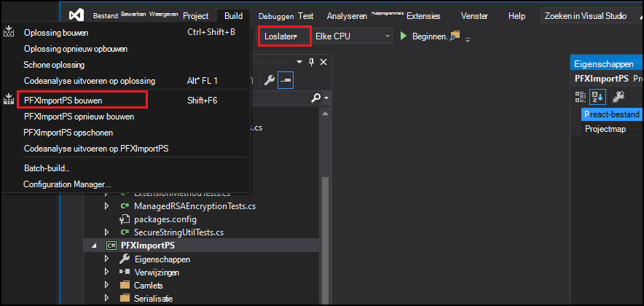This screenshot has width=644, height=306.
Task: Choose Codeanalyse uitvoeren op PFXImportPS
Action: point(125,149)
